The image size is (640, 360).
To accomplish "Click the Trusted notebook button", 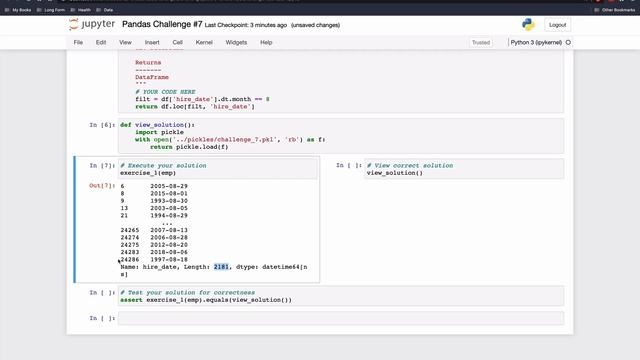I will [481, 42].
